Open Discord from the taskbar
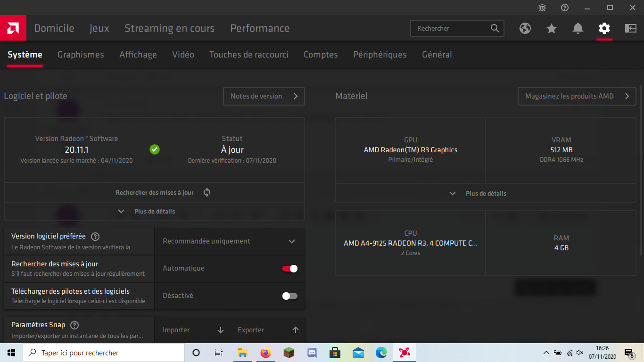 [312, 353]
